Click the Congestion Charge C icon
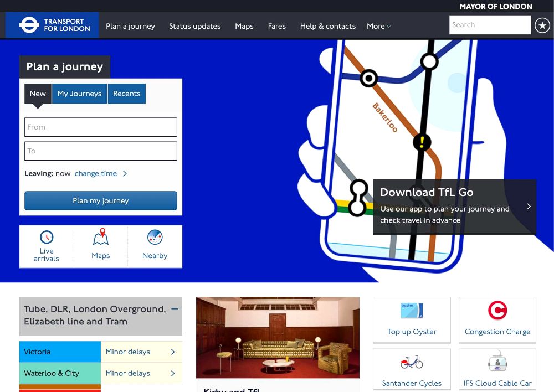The height and width of the screenshot is (392, 554). tap(497, 310)
